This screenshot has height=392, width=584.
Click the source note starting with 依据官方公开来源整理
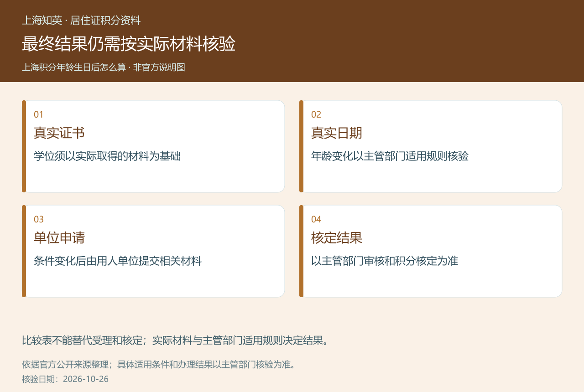click(x=159, y=365)
